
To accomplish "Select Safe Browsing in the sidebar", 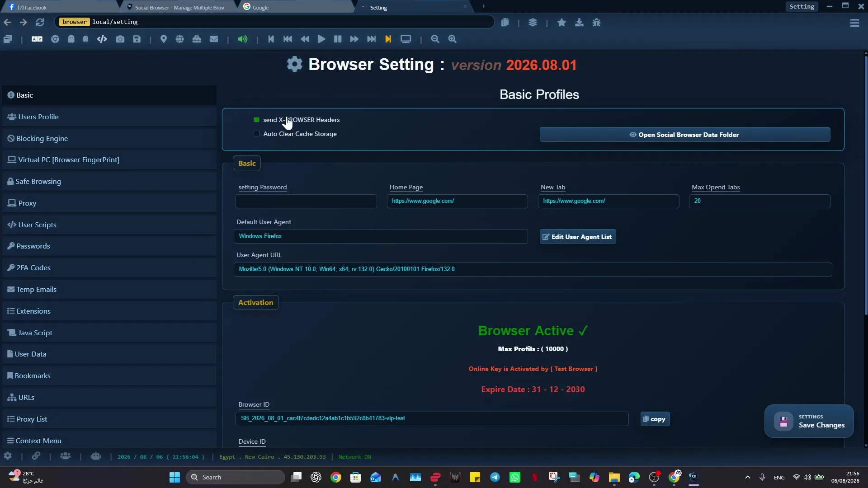I will [x=109, y=181].
